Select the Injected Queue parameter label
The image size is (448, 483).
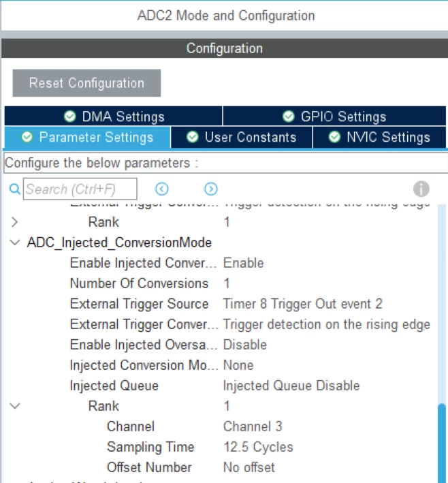coord(114,386)
